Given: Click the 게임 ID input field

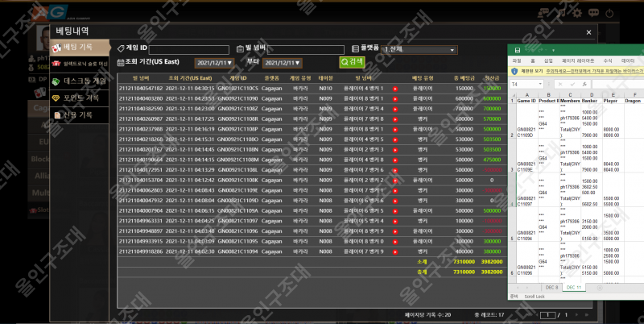Looking at the screenshot, I should (x=189, y=50).
